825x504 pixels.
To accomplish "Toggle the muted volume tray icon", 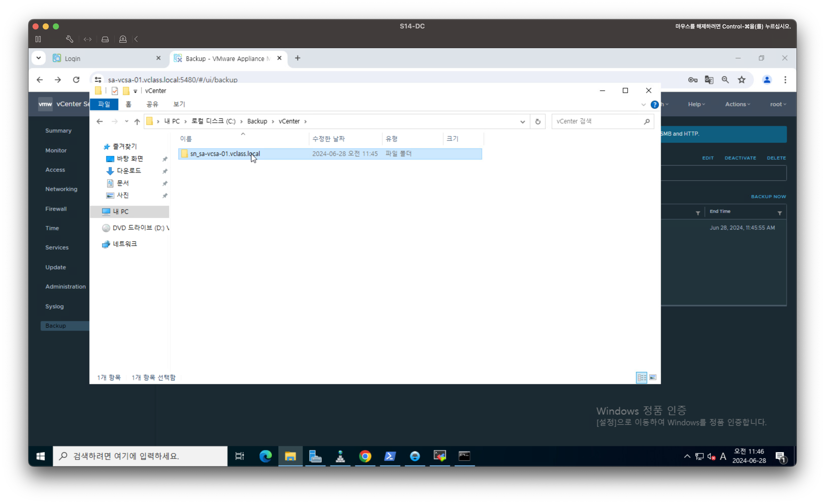I will (x=711, y=456).
